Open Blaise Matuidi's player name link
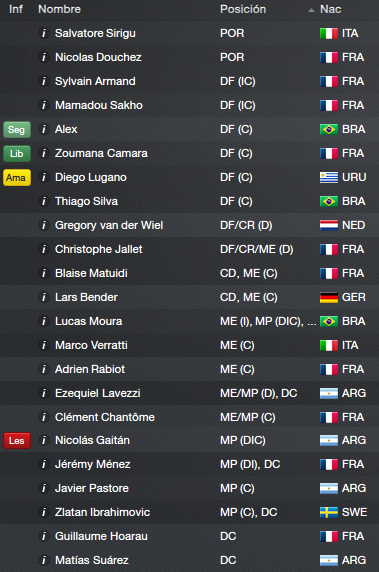379x572 pixels. 91,273
